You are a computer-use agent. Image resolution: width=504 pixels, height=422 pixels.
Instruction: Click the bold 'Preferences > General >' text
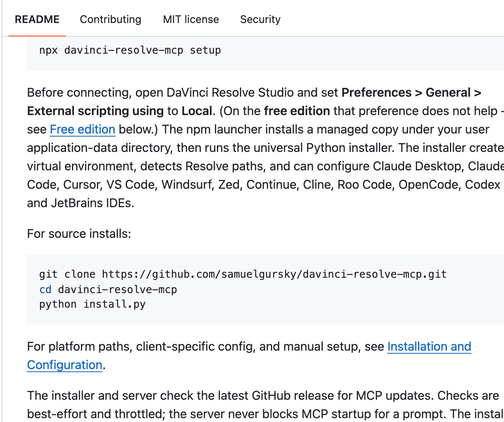(x=411, y=93)
